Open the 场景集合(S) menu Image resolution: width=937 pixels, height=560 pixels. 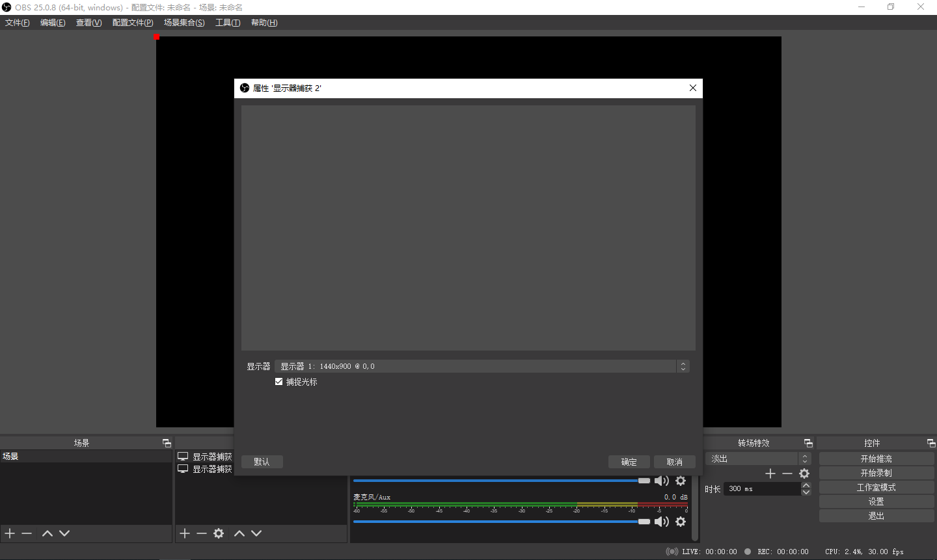coord(184,23)
